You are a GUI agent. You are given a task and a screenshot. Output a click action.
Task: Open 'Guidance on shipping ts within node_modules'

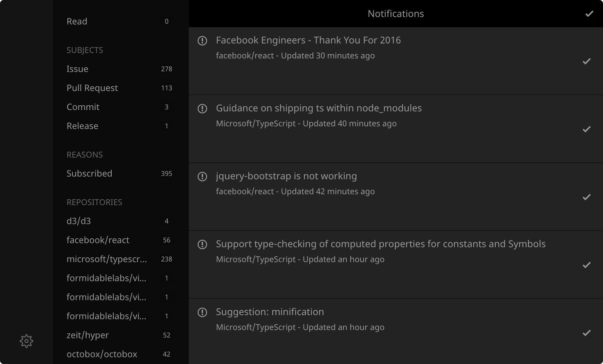click(x=319, y=108)
